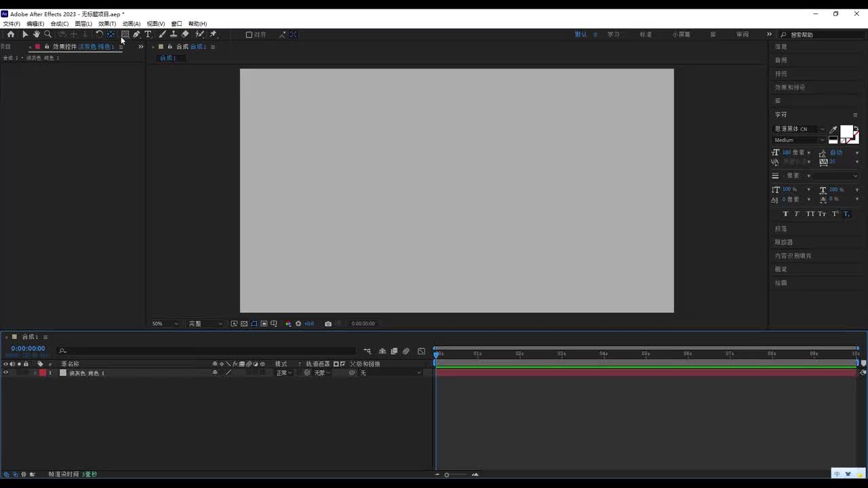Enable the 对齐 snapping checkbox
The height and width of the screenshot is (488, 868).
click(249, 35)
